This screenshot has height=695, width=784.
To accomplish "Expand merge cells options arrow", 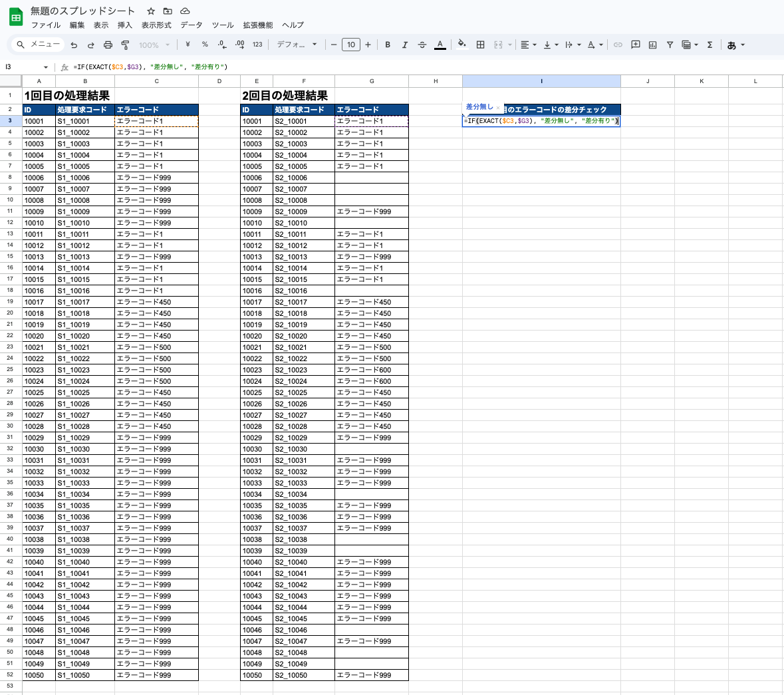I will click(x=510, y=45).
